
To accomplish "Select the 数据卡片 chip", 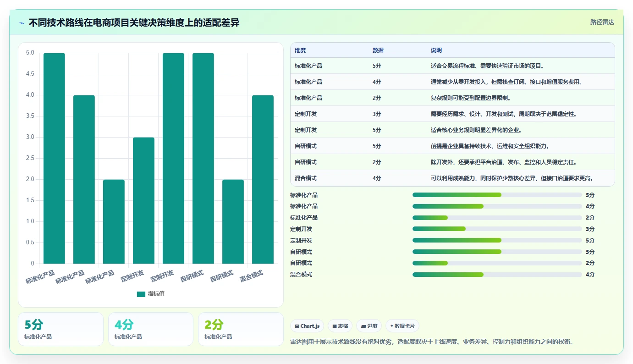I will point(402,326).
